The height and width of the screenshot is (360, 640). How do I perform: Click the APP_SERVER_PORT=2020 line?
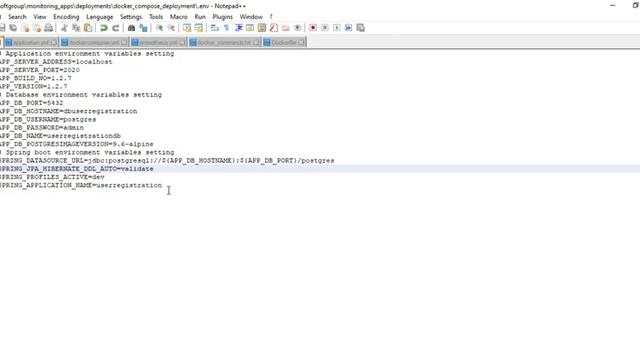(x=40, y=70)
